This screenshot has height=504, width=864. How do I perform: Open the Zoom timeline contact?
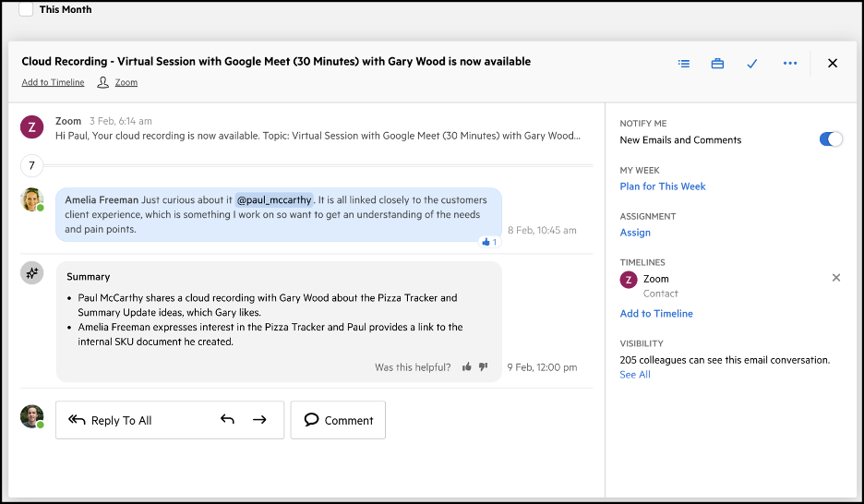(x=655, y=279)
